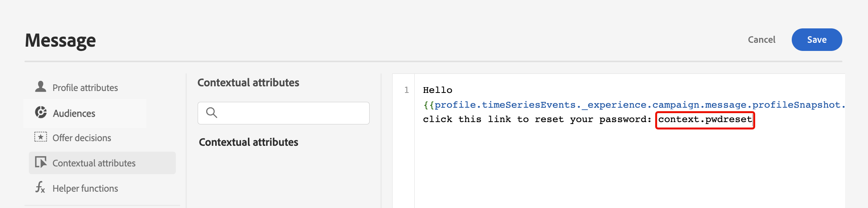The image size is (868, 208).
Task: Place cursor on context.pwdreset text
Action: click(705, 119)
